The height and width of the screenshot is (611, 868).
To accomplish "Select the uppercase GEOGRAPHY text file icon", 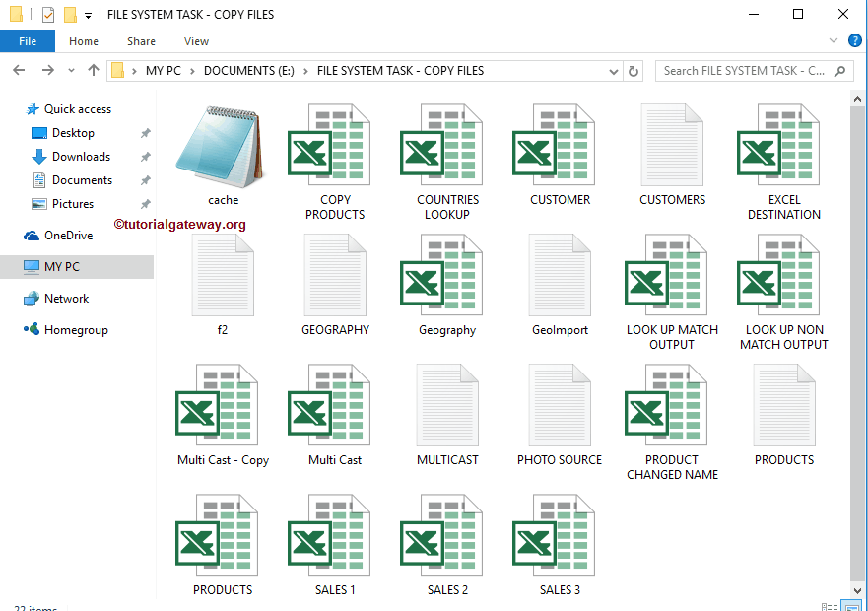I will click(335, 275).
